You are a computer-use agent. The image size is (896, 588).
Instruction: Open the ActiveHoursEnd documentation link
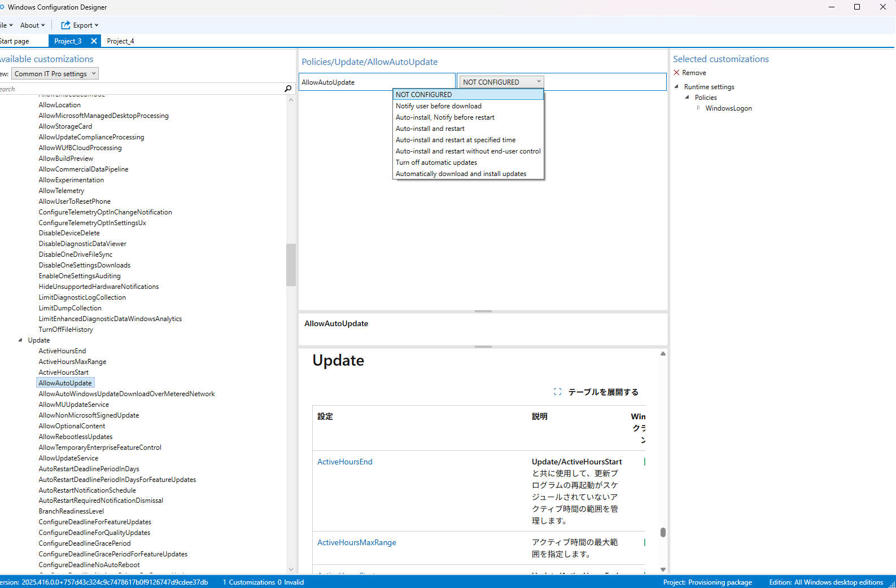[344, 462]
